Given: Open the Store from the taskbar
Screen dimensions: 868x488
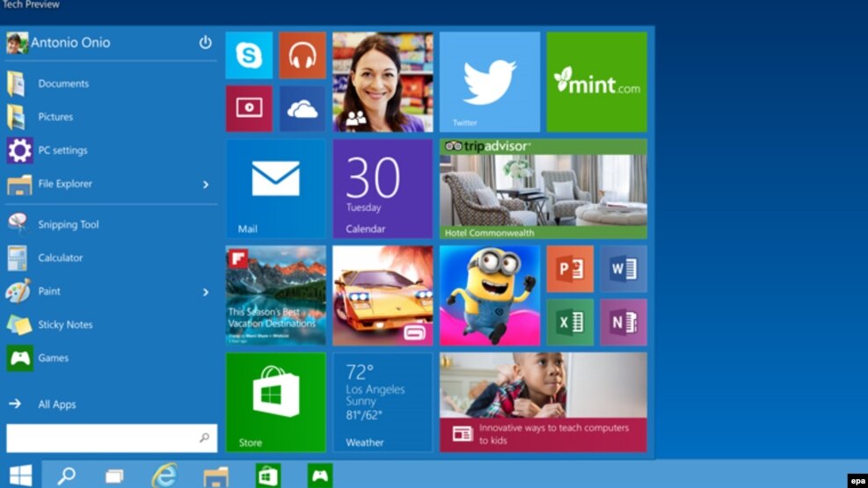Looking at the screenshot, I should click(x=268, y=476).
